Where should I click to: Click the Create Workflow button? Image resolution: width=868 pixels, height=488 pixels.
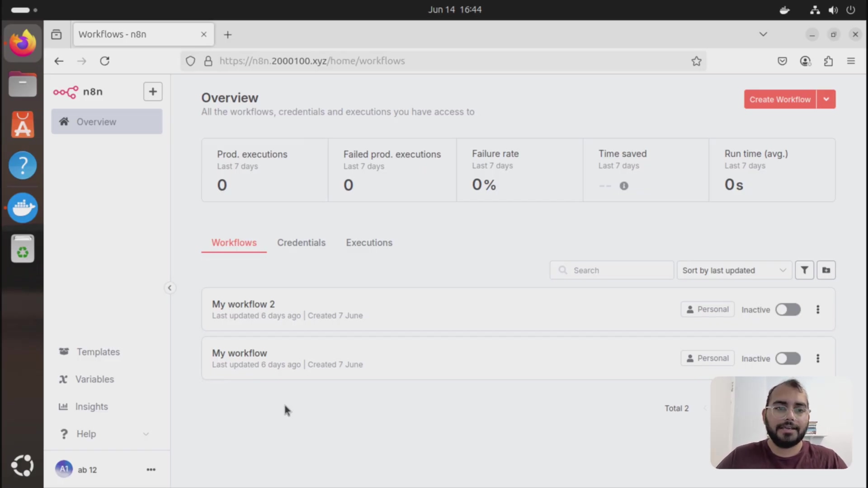[x=780, y=99]
